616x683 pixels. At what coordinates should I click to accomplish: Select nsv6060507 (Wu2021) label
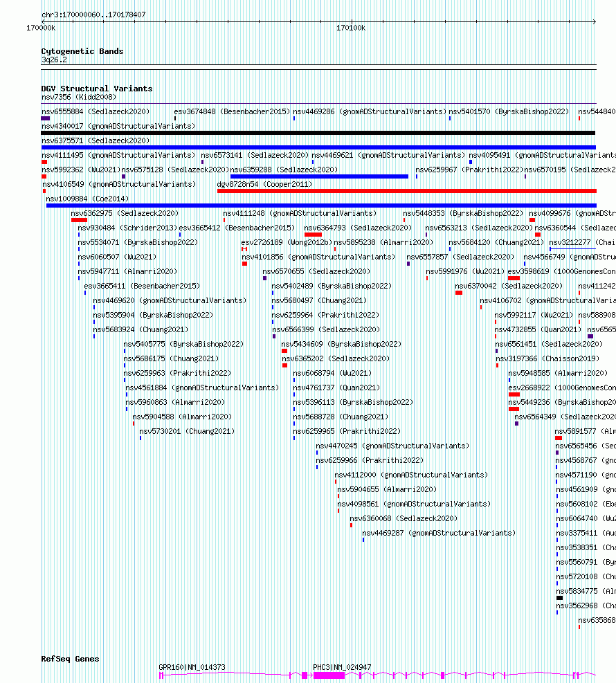117,257
